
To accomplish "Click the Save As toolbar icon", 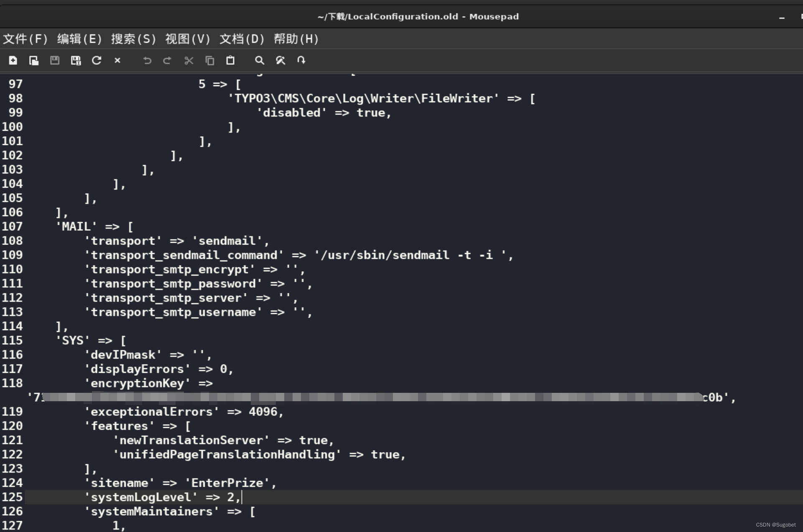I will click(x=76, y=61).
